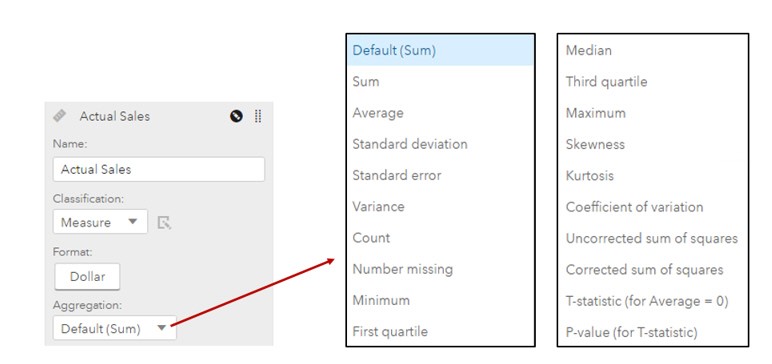Select Standard deviation aggregation

pyautogui.click(x=410, y=144)
